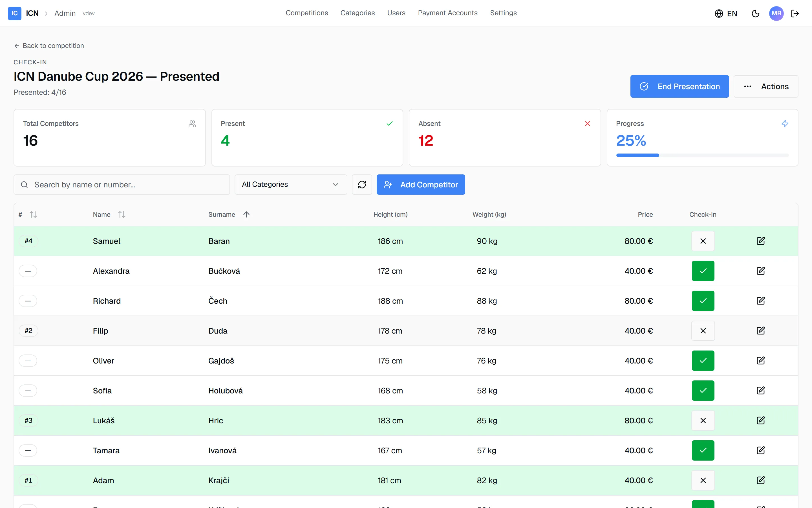Click the Progress lightning icon
This screenshot has height=508, width=812.
point(785,124)
